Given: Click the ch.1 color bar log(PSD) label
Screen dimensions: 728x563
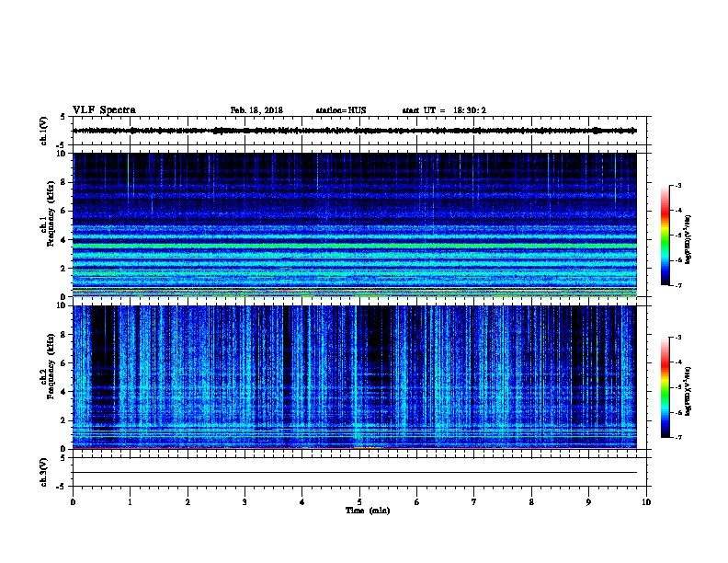Looking at the screenshot, I should pos(688,240).
